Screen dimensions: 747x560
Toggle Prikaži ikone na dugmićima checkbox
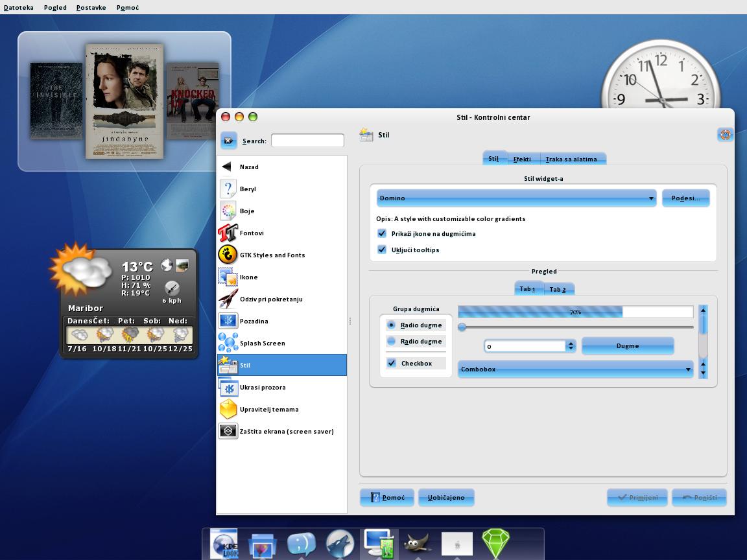pyautogui.click(x=381, y=233)
